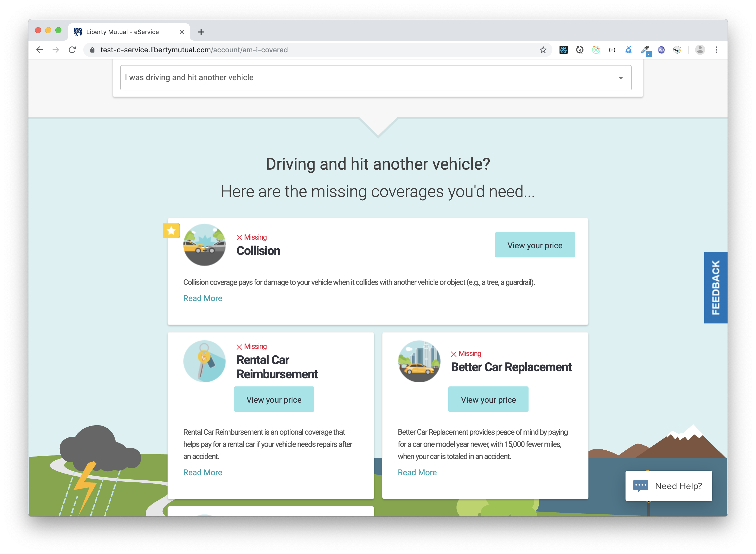
Task: Read More about Better Car Replacement
Action: [417, 473]
